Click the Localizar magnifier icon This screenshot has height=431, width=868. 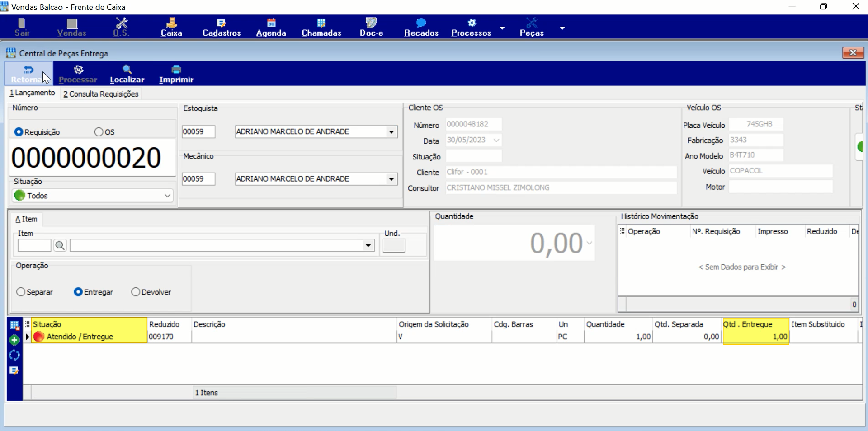(x=127, y=69)
